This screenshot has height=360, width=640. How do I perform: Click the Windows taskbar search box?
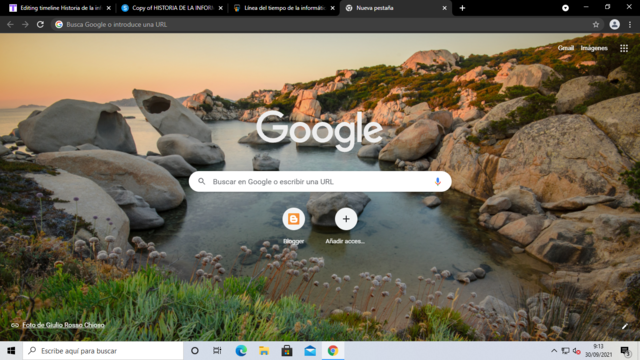(103, 351)
